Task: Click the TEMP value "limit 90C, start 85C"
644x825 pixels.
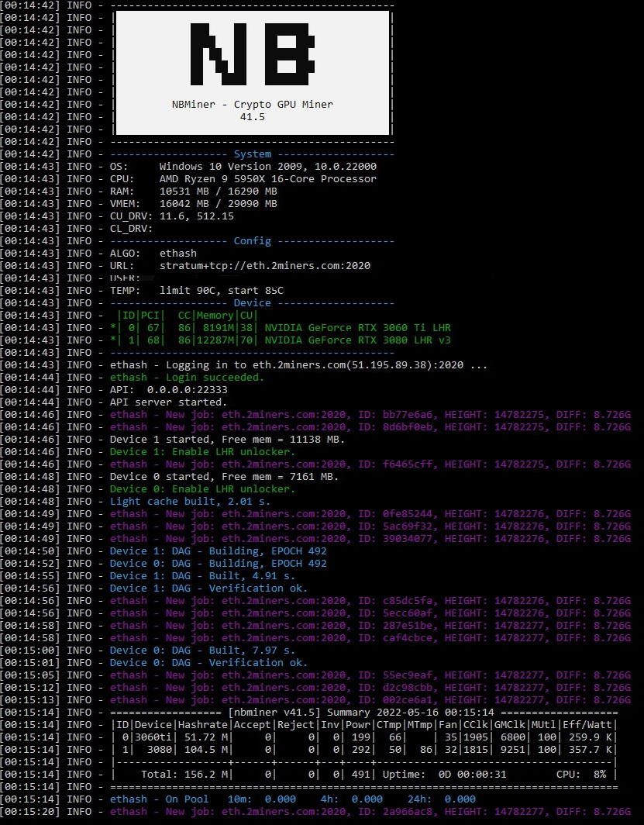Action: (x=222, y=291)
